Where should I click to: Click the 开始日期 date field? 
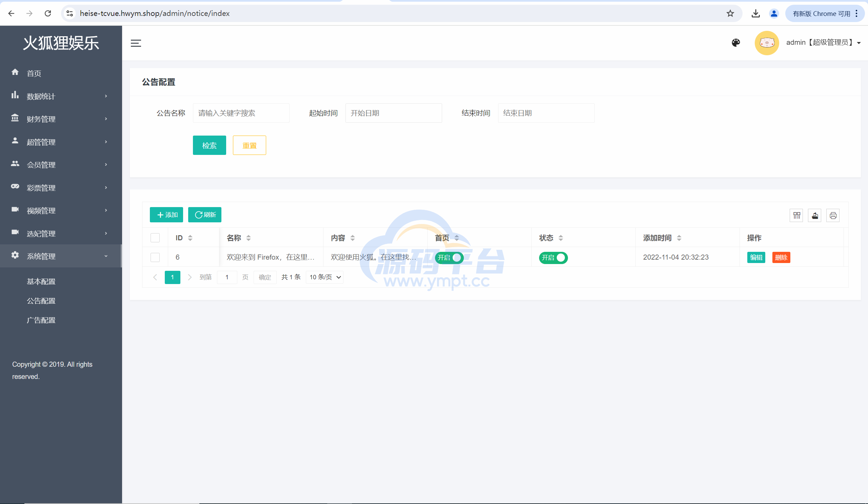(x=393, y=113)
